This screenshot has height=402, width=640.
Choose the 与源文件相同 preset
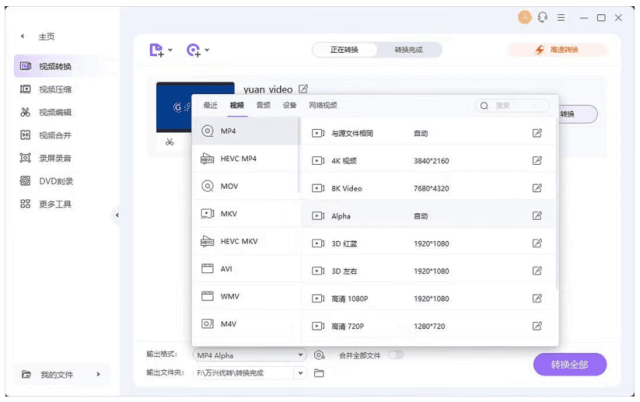click(428, 133)
